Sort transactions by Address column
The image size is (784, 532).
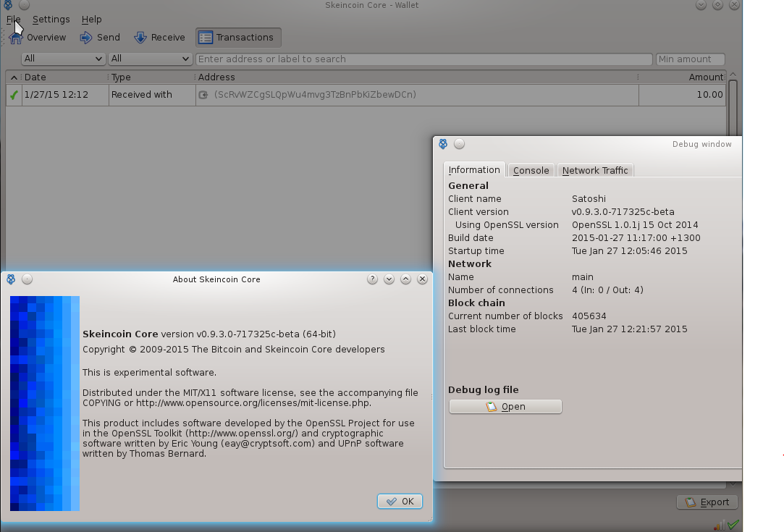click(x=417, y=77)
